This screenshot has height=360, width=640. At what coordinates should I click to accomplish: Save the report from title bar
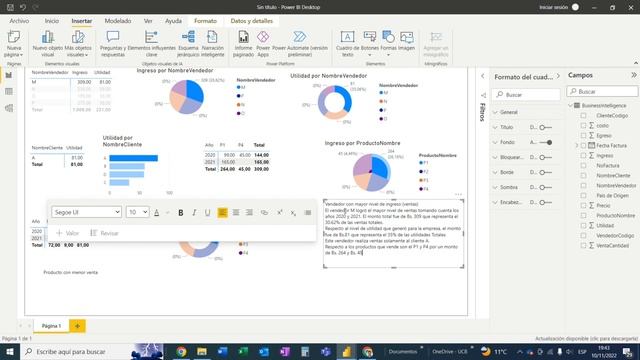coord(10,7)
